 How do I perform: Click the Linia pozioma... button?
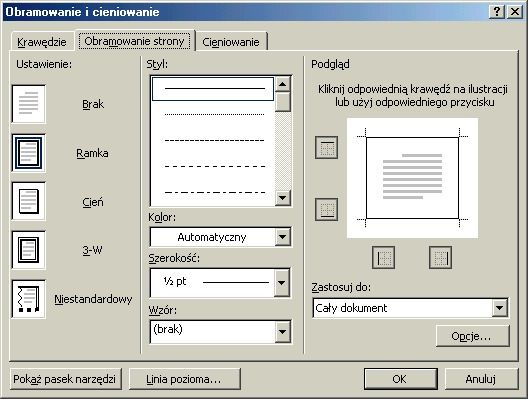pos(185,379)
